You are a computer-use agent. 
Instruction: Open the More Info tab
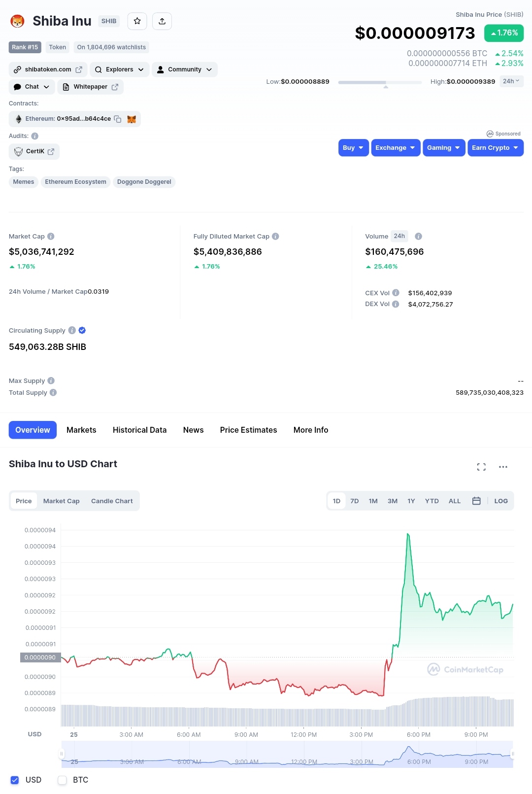[311, 430]
